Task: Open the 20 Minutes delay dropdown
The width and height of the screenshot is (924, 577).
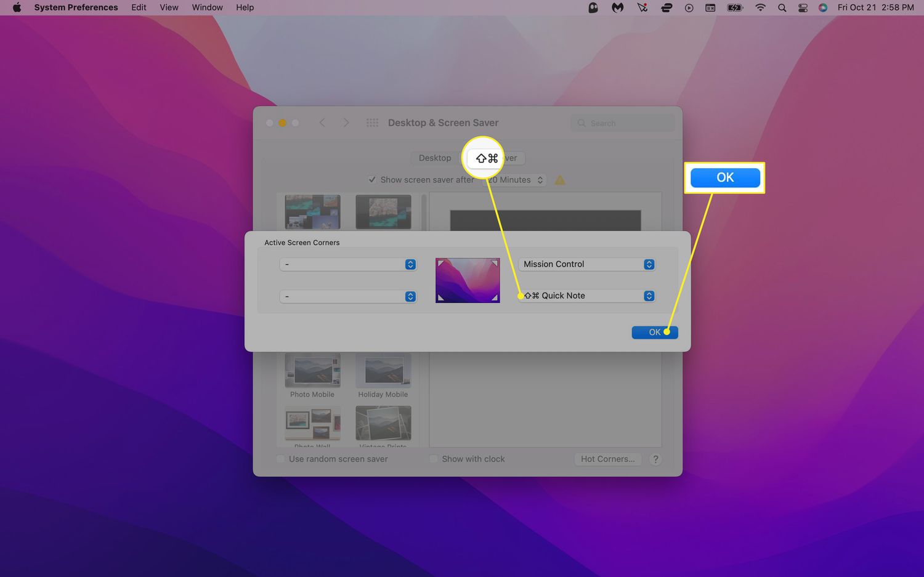Action: [x=516, y=180]
